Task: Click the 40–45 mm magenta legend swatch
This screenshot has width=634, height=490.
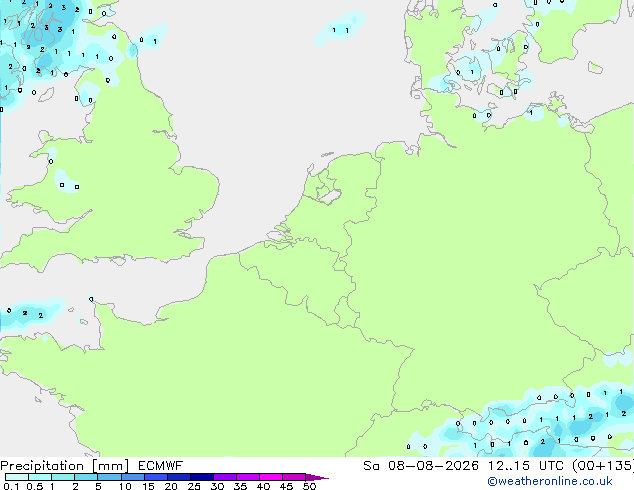Action: point(271,477)
